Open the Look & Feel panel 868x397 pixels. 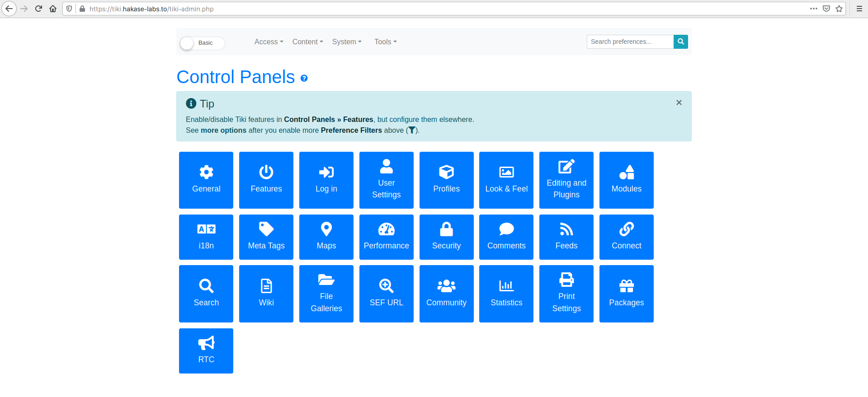click(506, 180)
